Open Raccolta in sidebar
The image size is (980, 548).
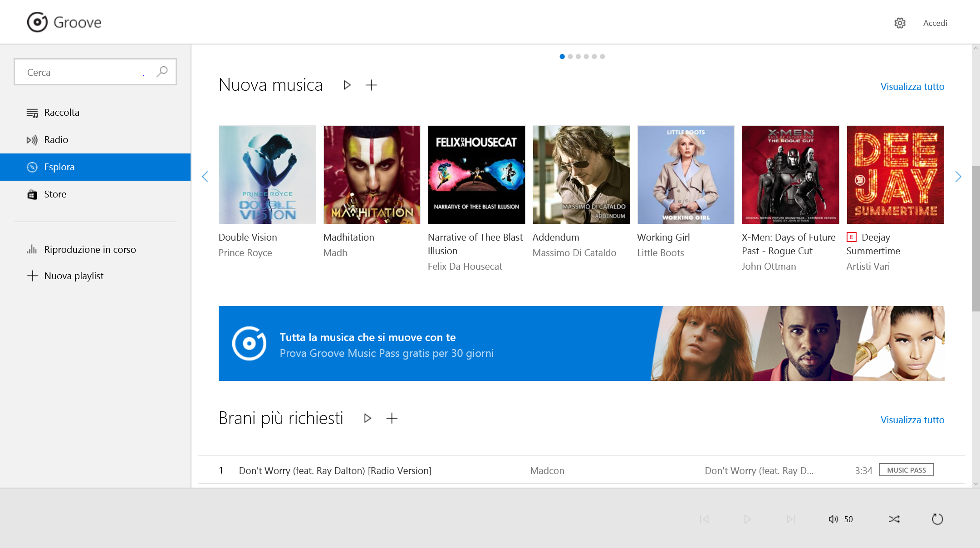click(95, 113)
